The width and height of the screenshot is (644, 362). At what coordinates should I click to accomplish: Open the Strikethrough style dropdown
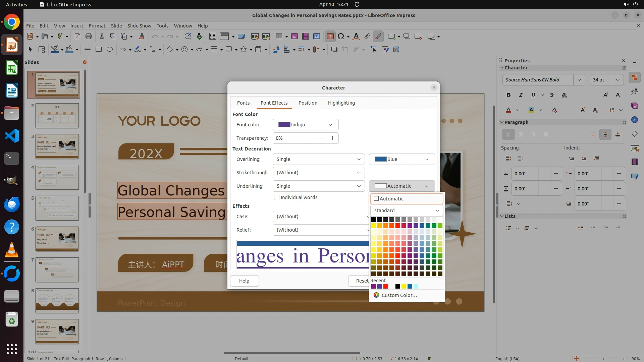[318, 173]
